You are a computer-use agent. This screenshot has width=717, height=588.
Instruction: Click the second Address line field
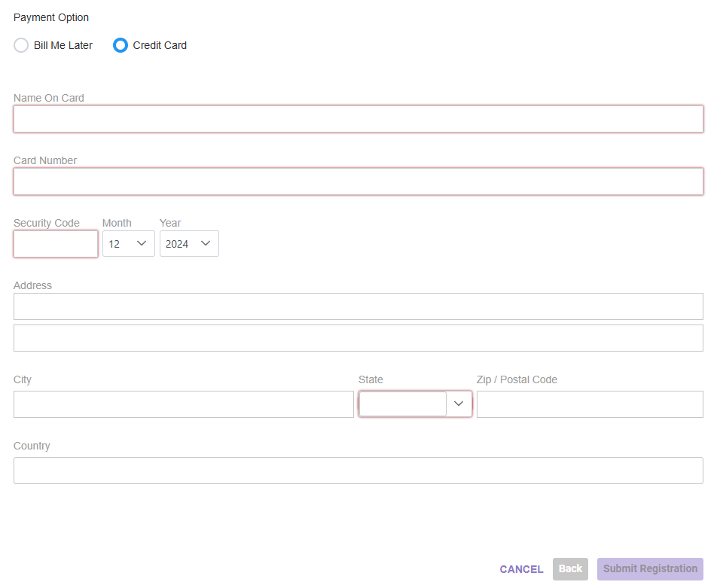[x=358, y=338]
